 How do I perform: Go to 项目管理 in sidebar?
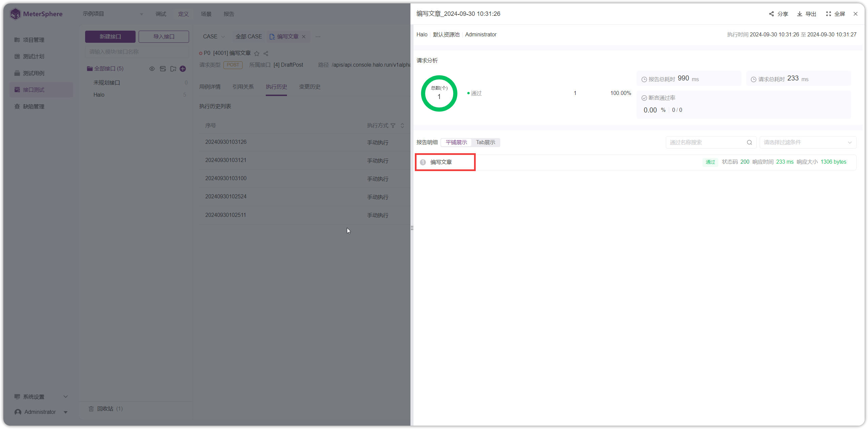(41, 40)
